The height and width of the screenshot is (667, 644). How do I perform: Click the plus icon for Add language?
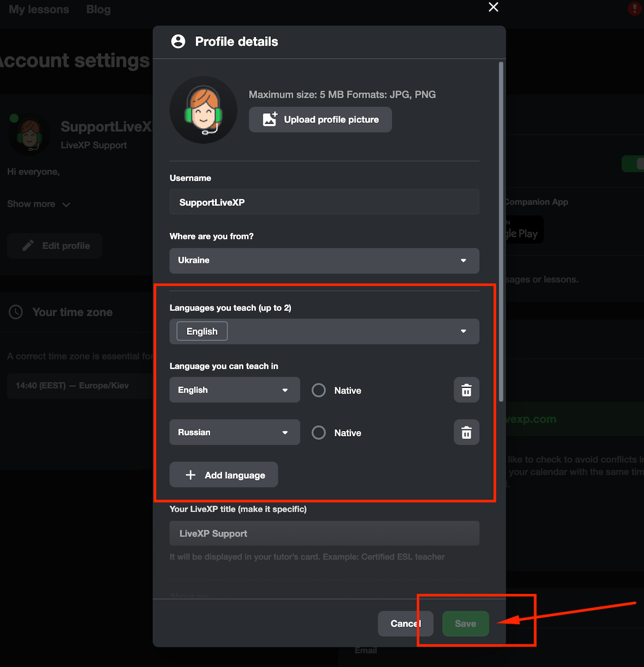tap(190, 475)
